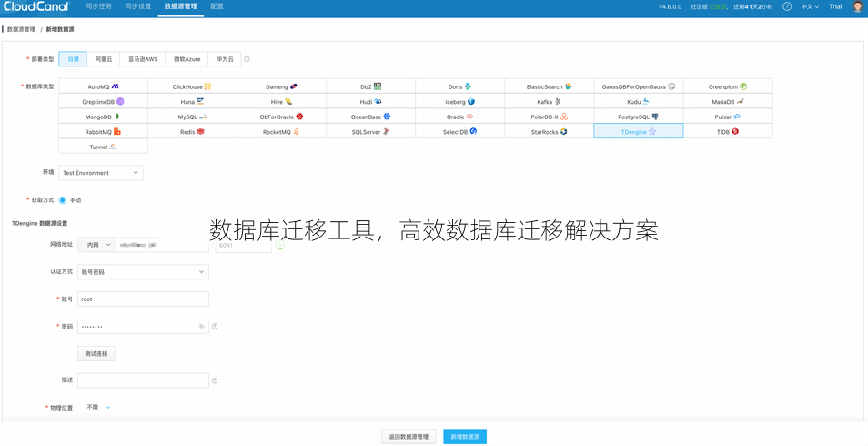The image size is (868, 446).
Task: Select StarRocks database type
Action: [x=550, y=131]
